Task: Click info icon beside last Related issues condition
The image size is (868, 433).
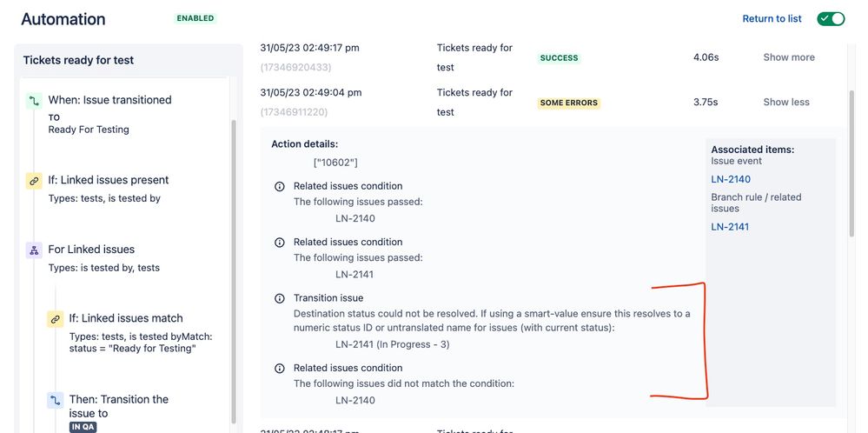Action: pyautogui.click(x=280, y=368)
